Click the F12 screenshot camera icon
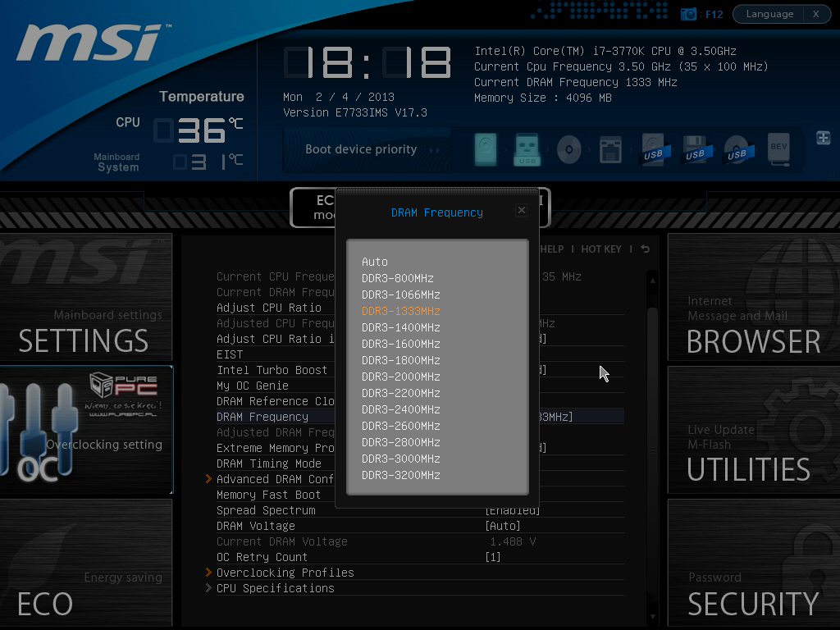Viewport: 840px width, 630px height. pyautogui.click(x=688, y=14)
